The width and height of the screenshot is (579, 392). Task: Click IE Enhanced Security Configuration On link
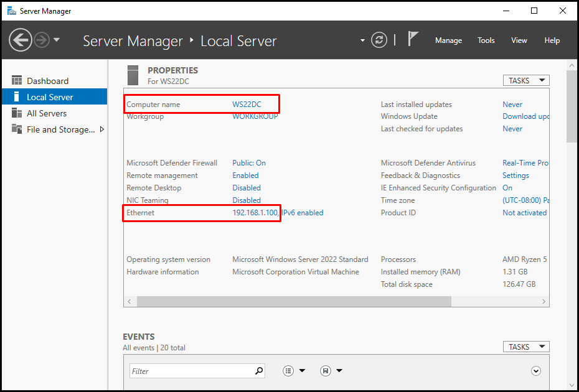(507, 188)
